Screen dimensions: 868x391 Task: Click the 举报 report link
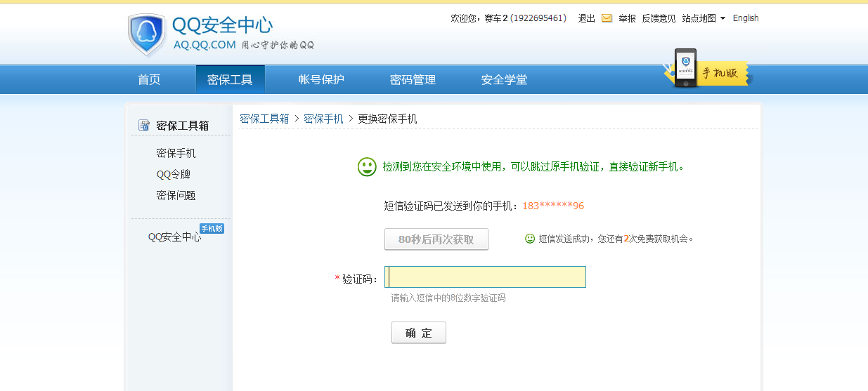pos(627,19)
